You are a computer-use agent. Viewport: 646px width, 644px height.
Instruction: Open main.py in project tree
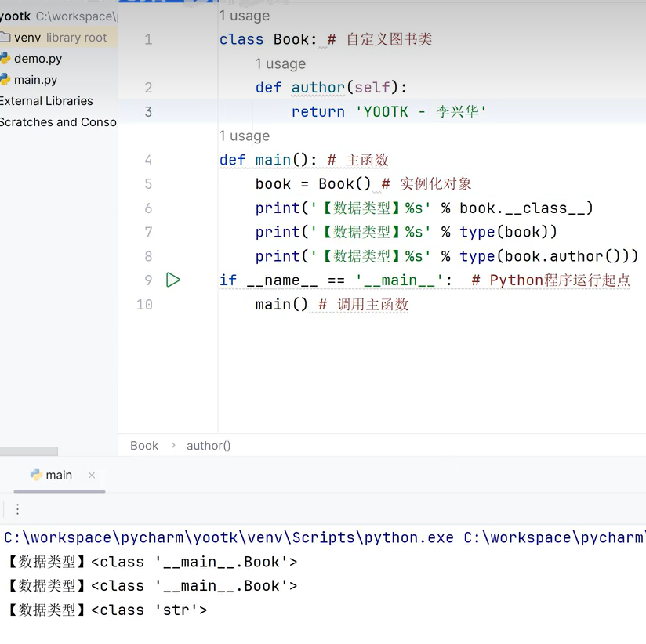35,79
